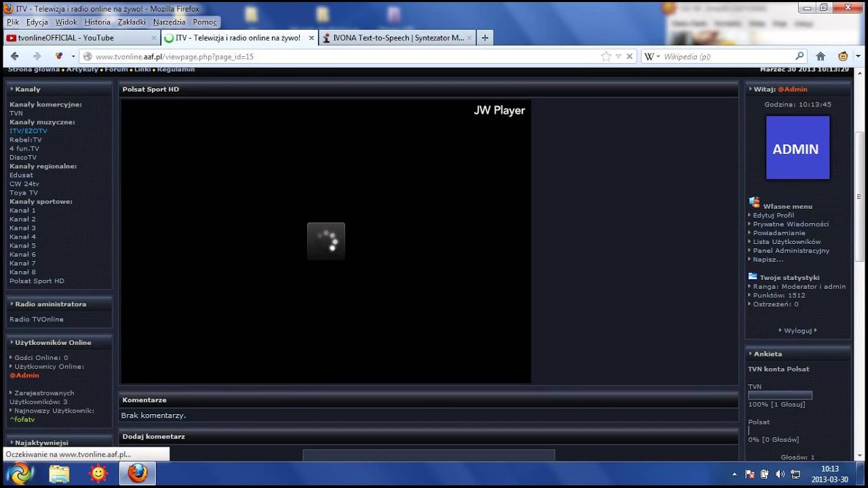Open the Historia menu
868x488 pixels.
tap(98, 22)
